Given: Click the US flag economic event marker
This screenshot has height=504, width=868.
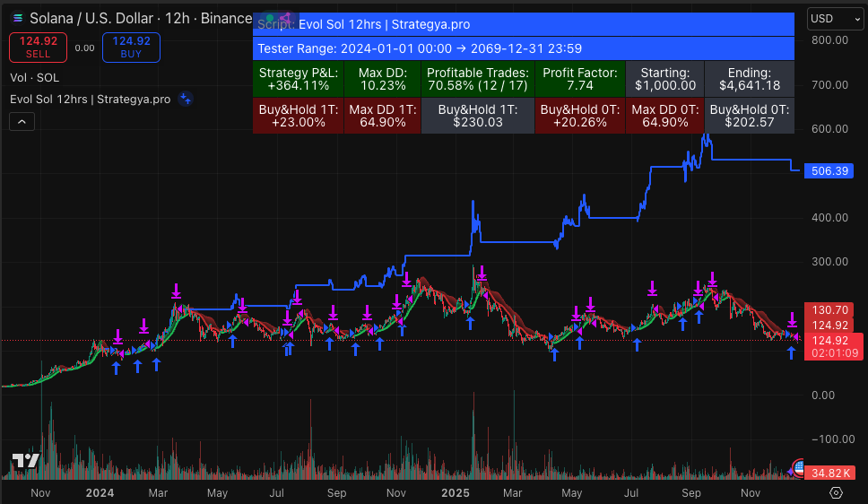Looking at the screenshot, I should coord(799,468).
